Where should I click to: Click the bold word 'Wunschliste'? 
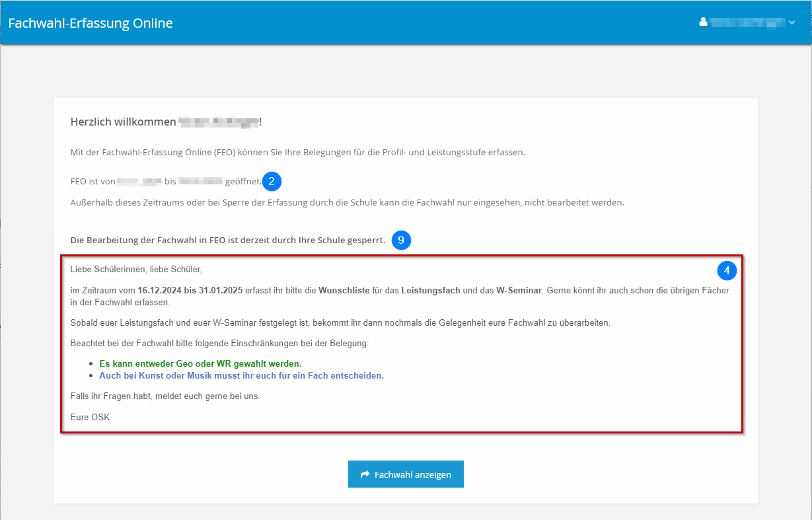[344, 290]
